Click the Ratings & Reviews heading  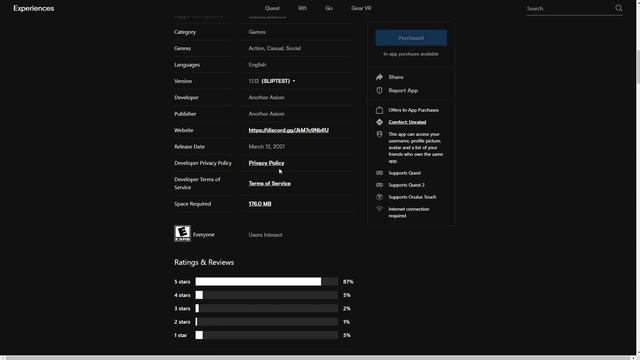pos(204,262)
